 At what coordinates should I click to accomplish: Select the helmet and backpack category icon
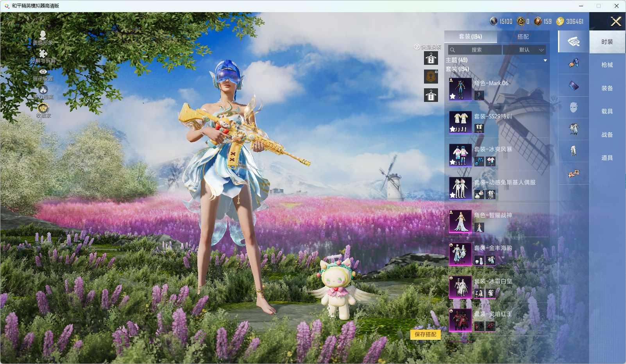[574, 63]
